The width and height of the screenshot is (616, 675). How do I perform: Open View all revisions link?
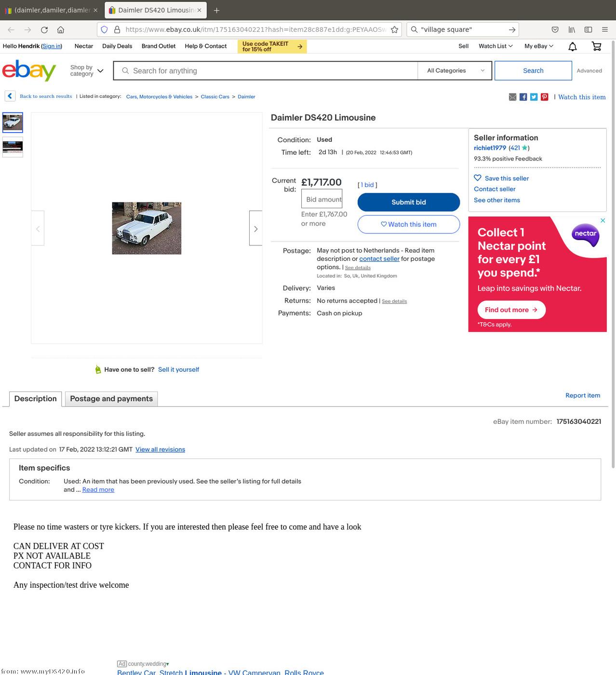(160, 449)
